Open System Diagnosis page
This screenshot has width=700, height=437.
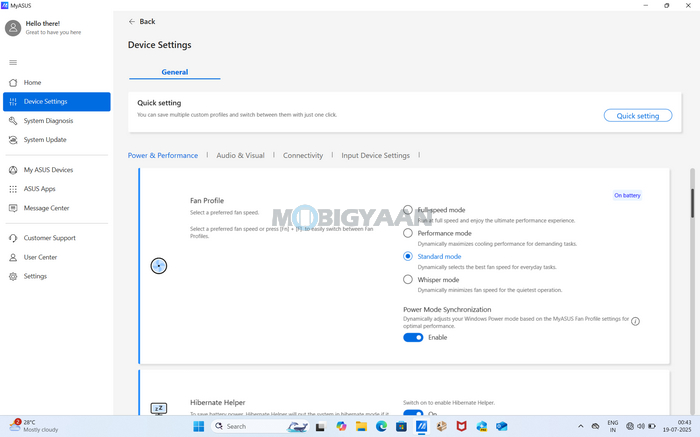point(57,121)
